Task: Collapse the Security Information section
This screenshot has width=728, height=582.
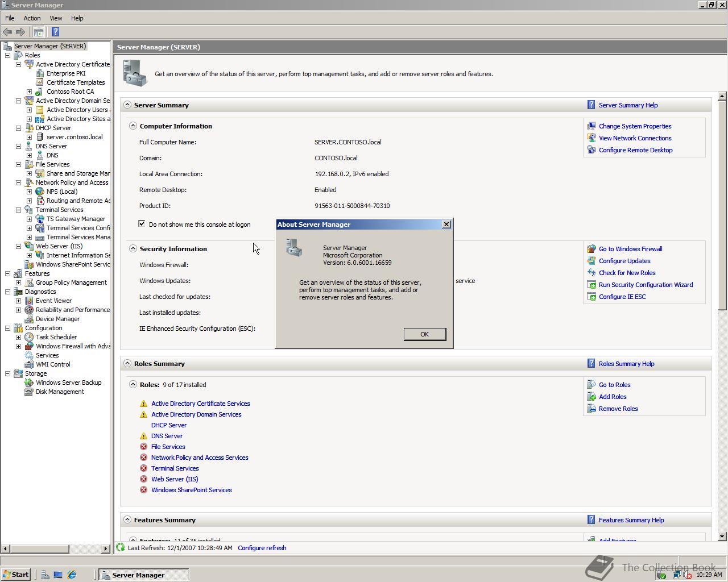Action: [x=133, y=248]
